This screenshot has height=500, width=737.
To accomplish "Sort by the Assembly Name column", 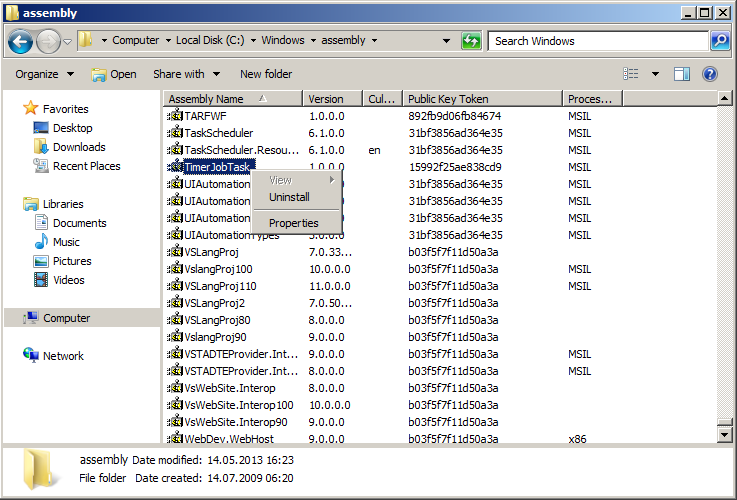I will click(x=233, y=99).
